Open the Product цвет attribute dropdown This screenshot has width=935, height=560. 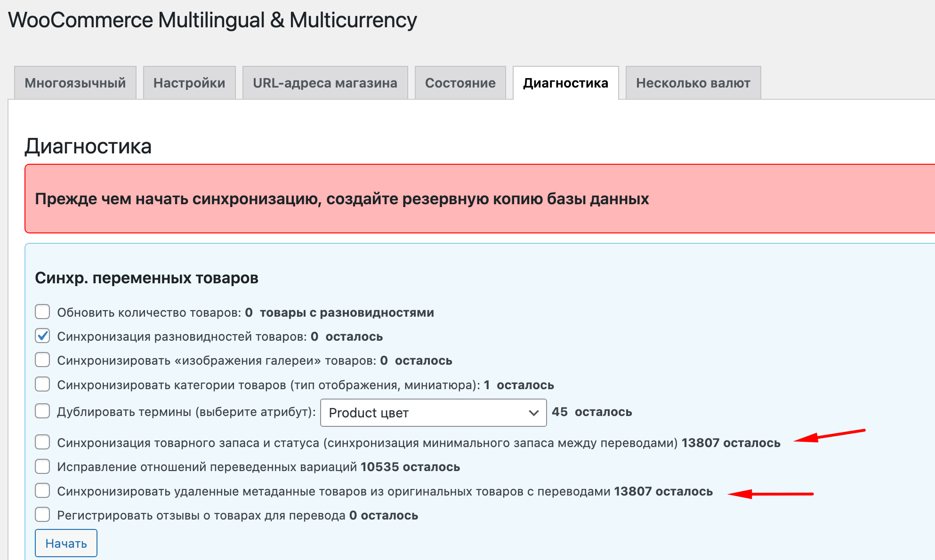coord(433,413)
